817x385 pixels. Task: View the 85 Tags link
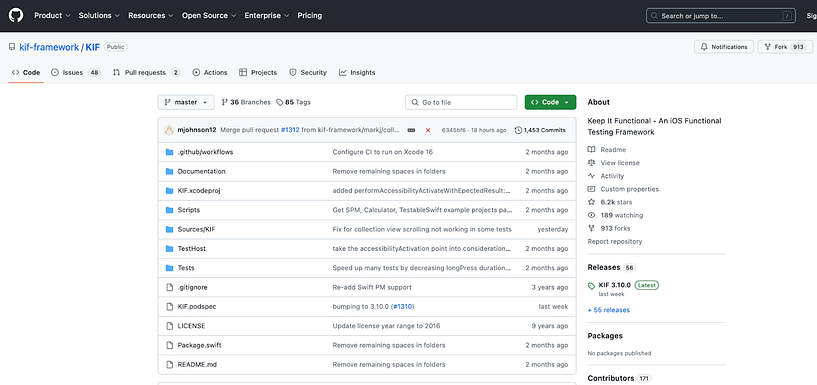point(293,102)
